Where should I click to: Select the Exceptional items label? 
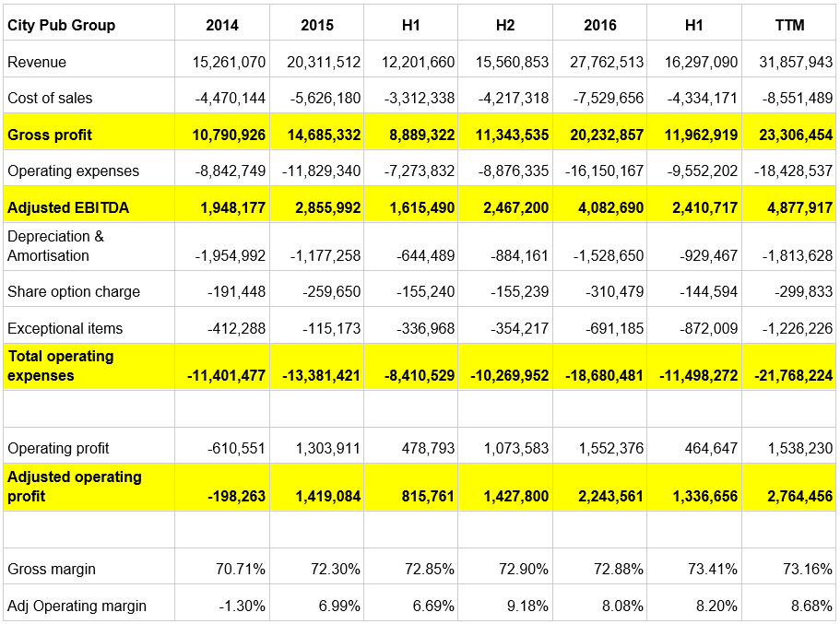click(65, 328)
